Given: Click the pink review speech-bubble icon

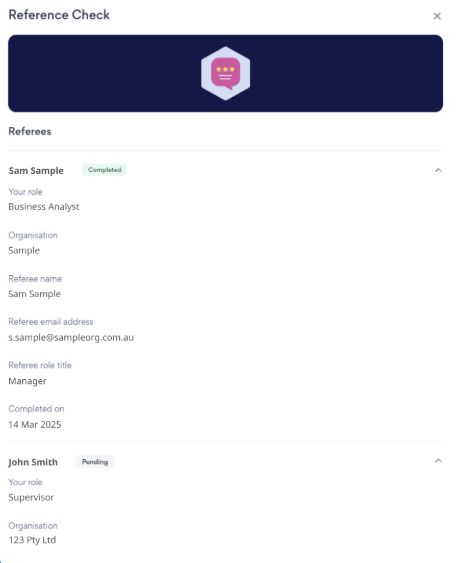Looking at the screenshot, I should 225,74.
